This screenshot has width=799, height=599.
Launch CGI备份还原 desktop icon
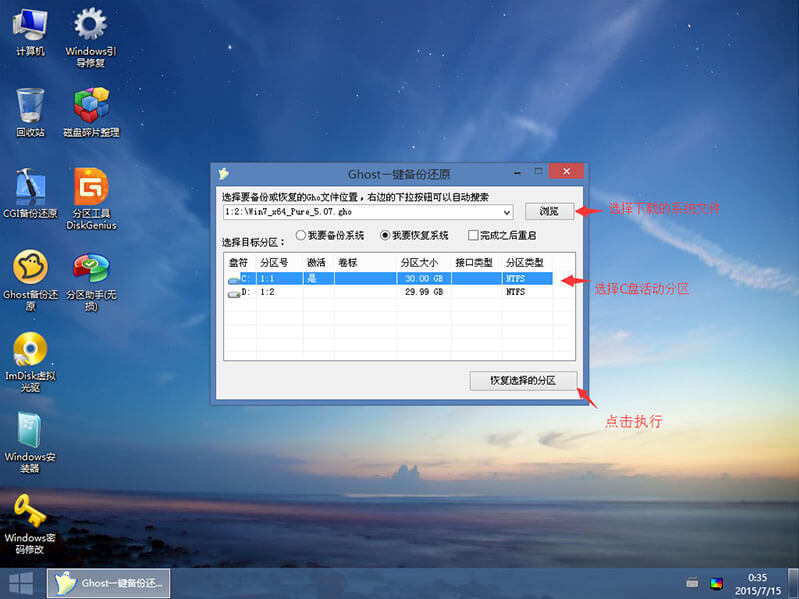pyautogui.click(x=30, y=187)
